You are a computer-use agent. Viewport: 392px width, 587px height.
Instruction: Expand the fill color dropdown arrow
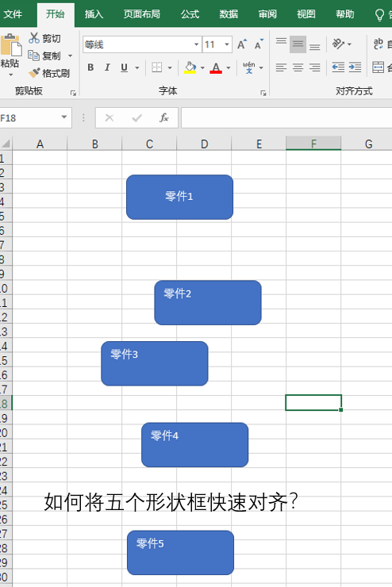(202, 67)
